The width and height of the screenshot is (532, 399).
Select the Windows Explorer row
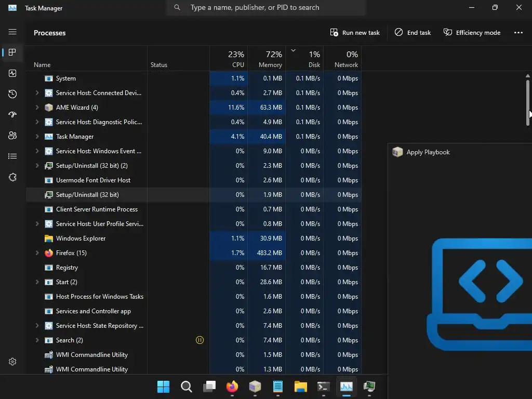click(x=194, y=238)
